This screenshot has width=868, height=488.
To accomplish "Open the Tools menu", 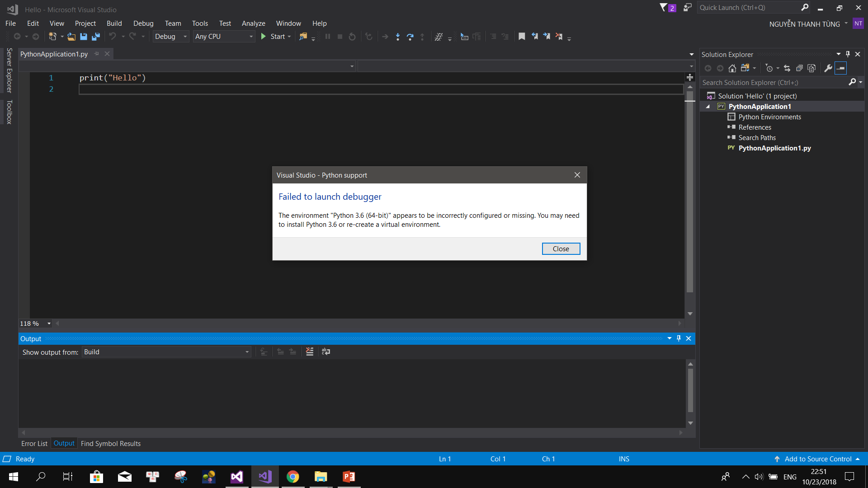I will pos(200,23).
